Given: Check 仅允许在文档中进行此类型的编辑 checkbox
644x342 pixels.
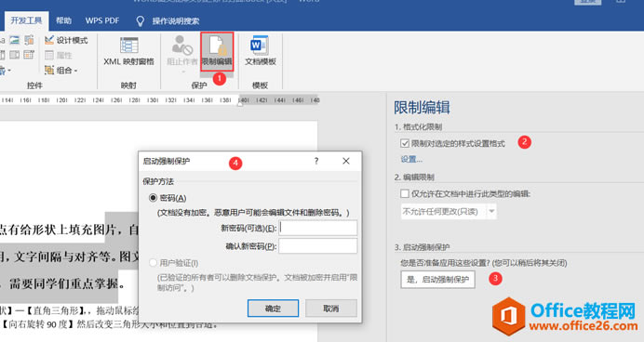Looking at the screenshot, I should point(405,193).
